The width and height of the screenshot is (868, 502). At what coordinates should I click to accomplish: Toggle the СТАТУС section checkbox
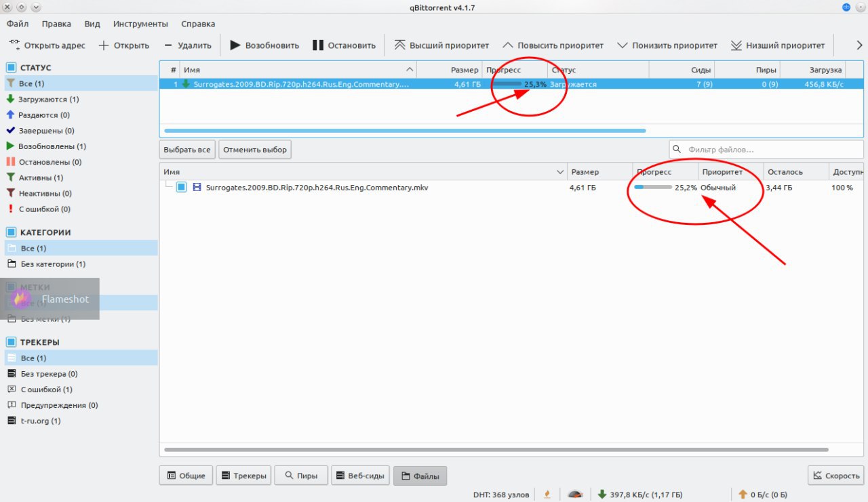[11, 67]
